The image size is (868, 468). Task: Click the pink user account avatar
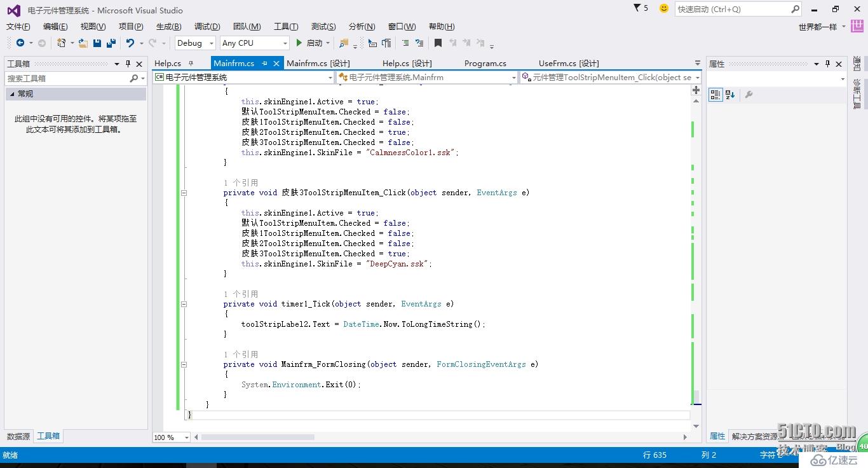point(857,26)
